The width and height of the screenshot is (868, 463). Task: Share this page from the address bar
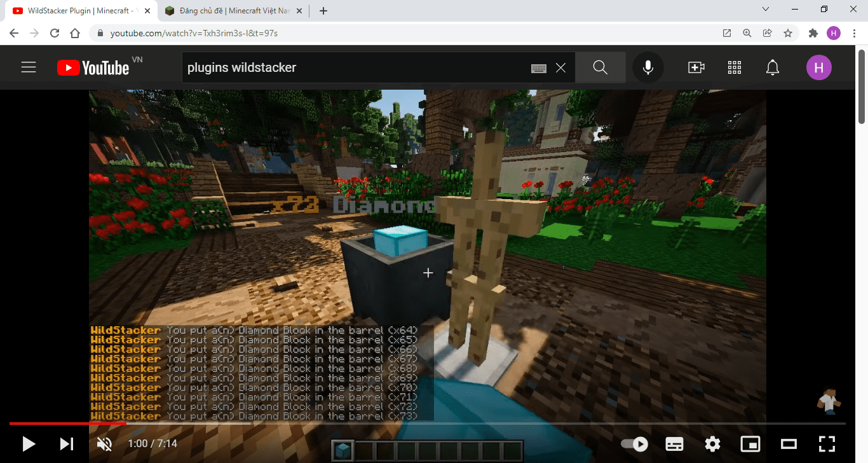[x=768, y=33]
